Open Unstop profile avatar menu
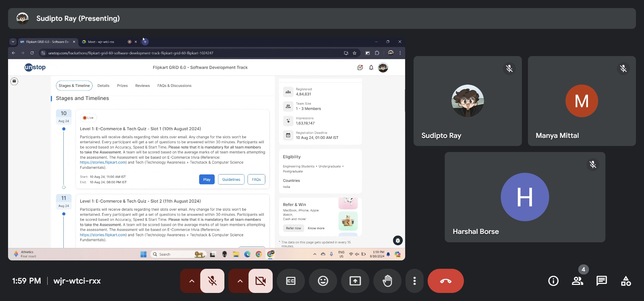Image resolution: width=644 pixels, height=301 pixels. point(383,67)
